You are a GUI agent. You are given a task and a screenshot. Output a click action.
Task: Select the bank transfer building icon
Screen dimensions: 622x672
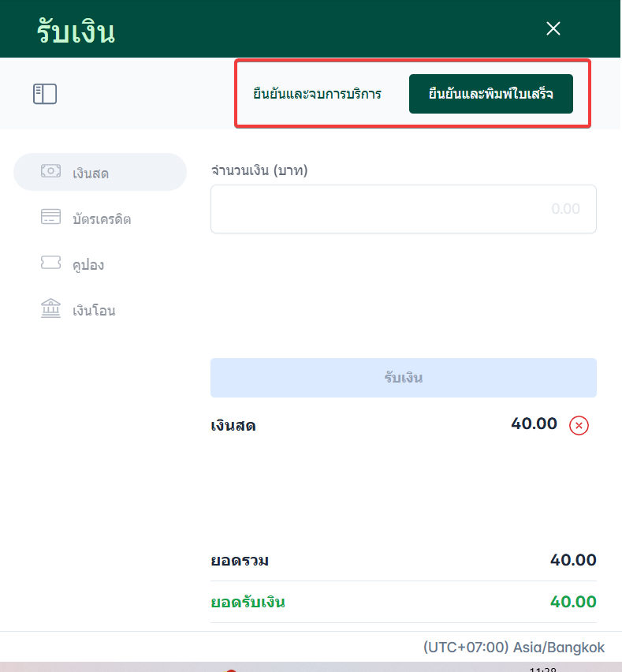pyautogui.click(x=50, y=308)
